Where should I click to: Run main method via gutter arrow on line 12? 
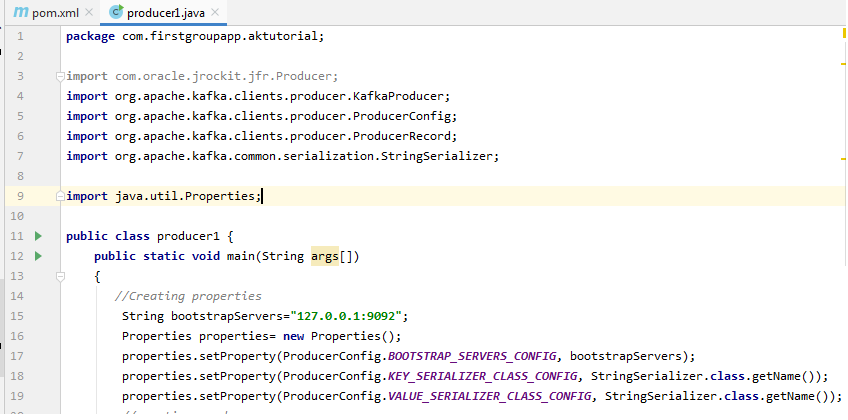coord(38,256)
